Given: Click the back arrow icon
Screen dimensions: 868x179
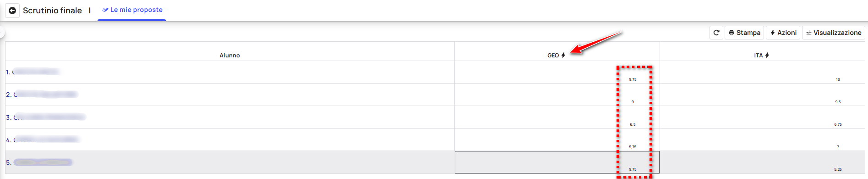Looking at the screenshot, I should coord(12,10).
